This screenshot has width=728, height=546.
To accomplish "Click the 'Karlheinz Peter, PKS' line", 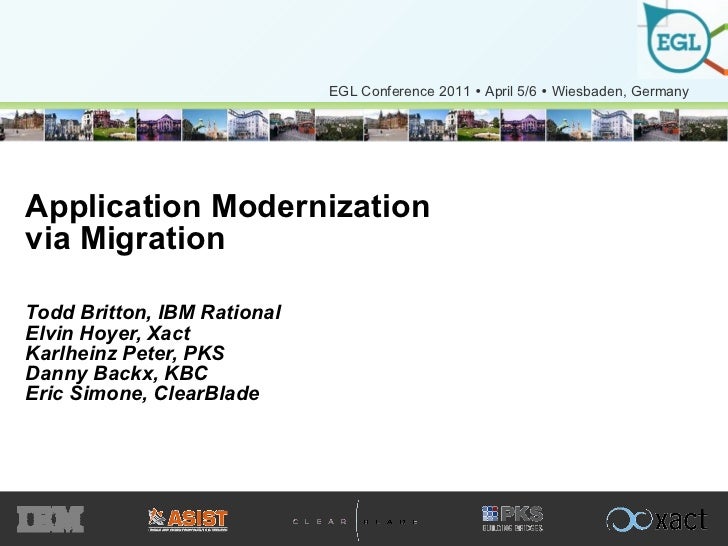I will [x=125, y=353].
